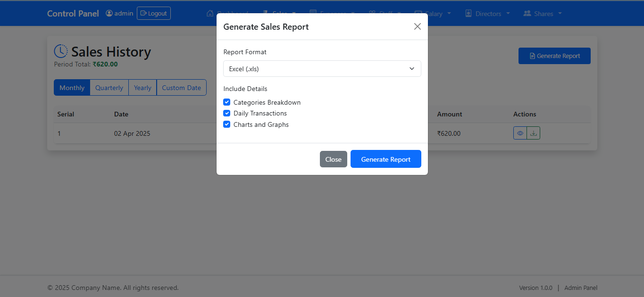Click the clock icon beside Sales History
The width and height of the screenshot is (644, 297).
click(61, 51)
